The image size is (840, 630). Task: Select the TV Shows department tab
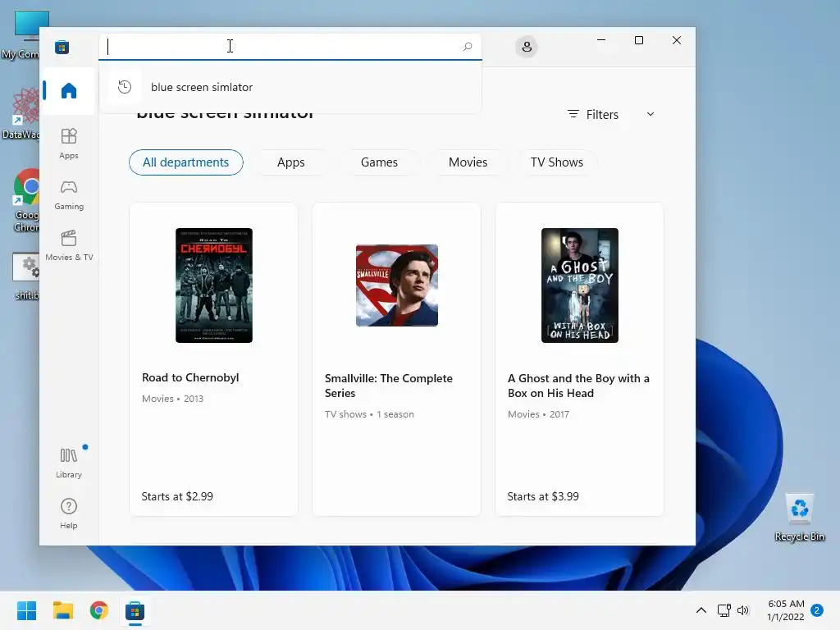tap(557, 162)
